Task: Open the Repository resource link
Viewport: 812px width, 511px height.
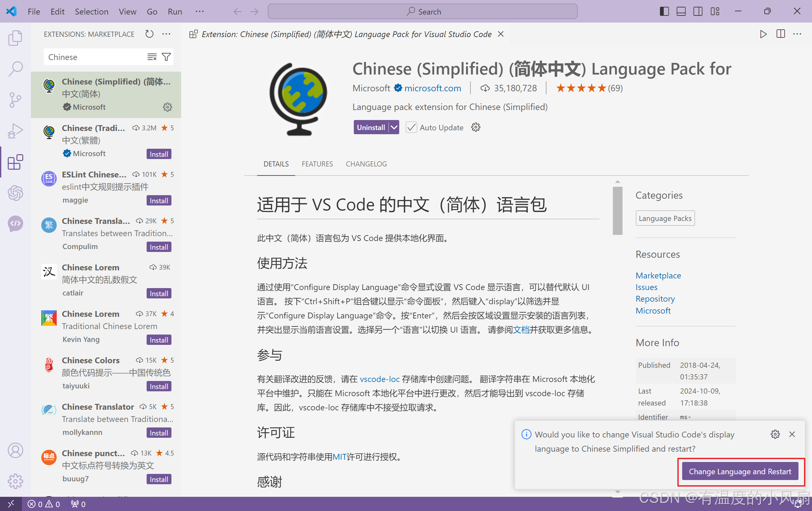Action: [655, 299]
